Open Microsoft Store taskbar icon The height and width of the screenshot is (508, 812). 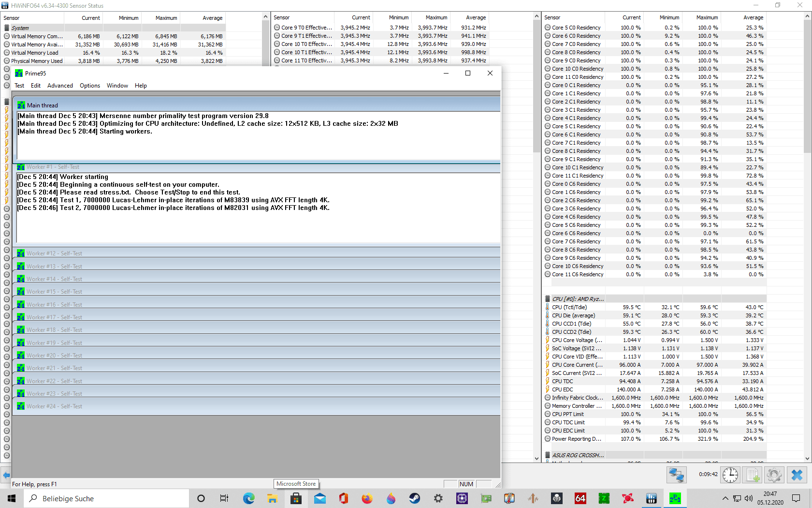296,498
